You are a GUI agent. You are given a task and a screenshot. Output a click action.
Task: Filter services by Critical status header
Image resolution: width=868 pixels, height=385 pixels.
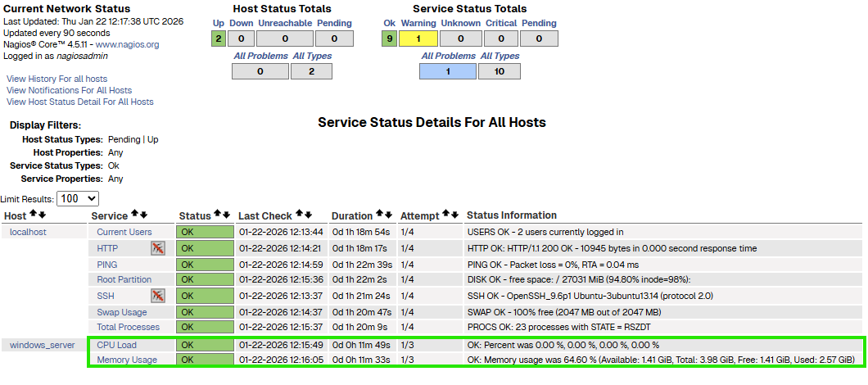coord(500,23)
